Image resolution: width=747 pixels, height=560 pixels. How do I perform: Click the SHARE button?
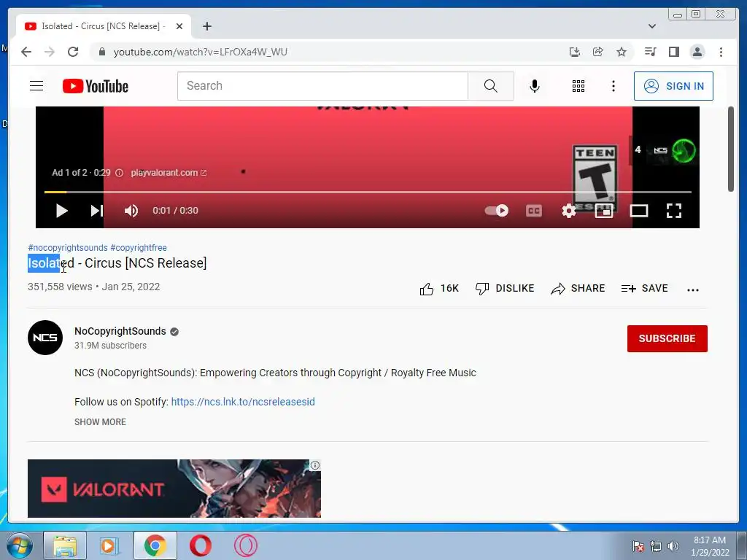(578, 289)
